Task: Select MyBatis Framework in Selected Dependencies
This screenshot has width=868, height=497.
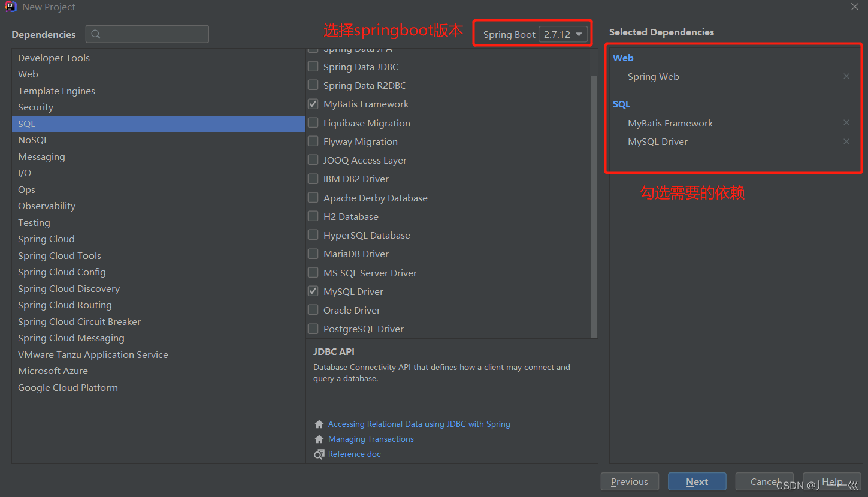Action: click(670, 123)
